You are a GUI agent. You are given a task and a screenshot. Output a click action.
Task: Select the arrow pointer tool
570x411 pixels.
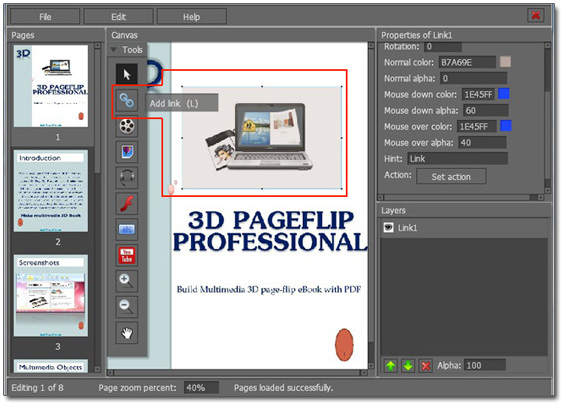point(127,74)
